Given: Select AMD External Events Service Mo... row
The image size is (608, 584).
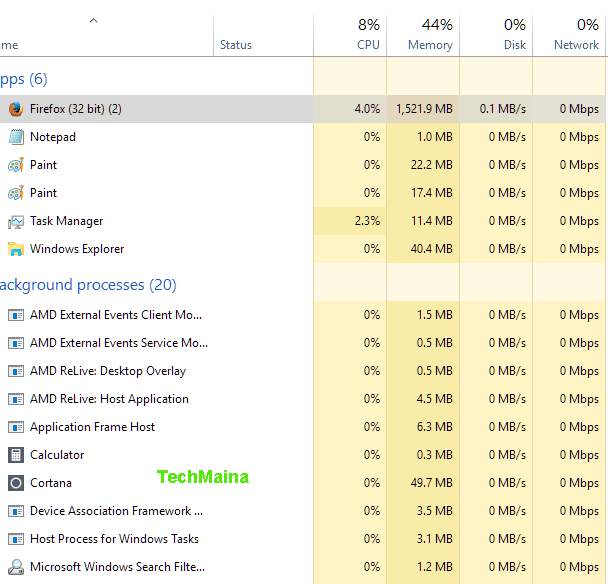Looking at the screenshot, I should click(x=302, y=343).
